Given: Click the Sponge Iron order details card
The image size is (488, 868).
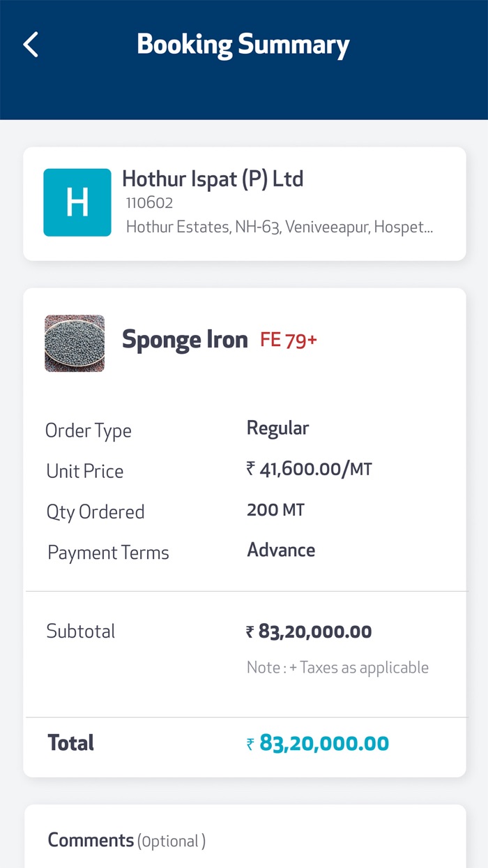Looking at the screenshot, I should coord(243,530).
